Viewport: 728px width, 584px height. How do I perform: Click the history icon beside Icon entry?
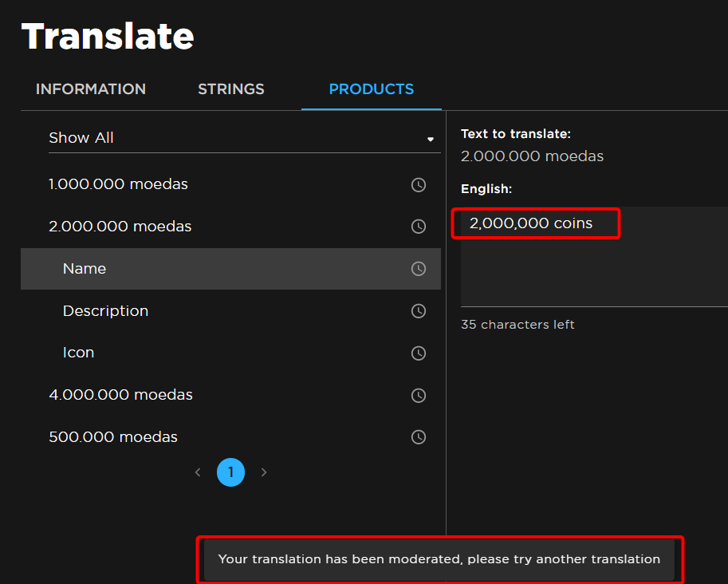[418, 353]
